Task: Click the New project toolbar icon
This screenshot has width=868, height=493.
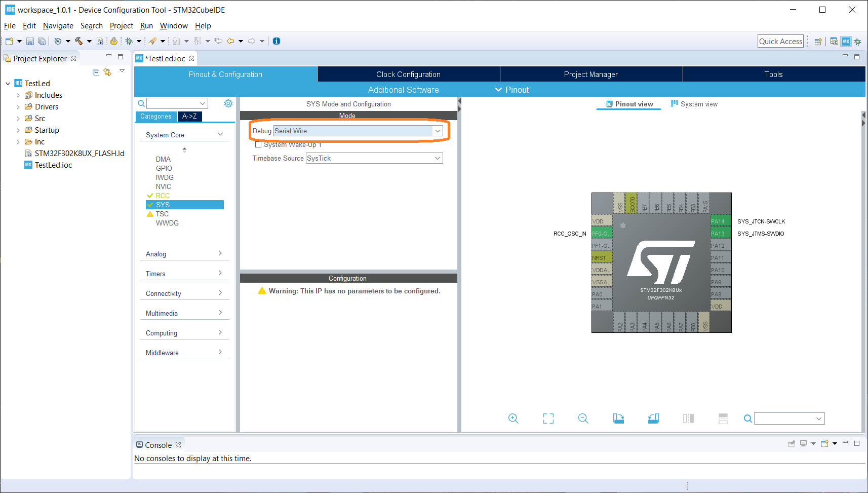Action: (9, 41)
